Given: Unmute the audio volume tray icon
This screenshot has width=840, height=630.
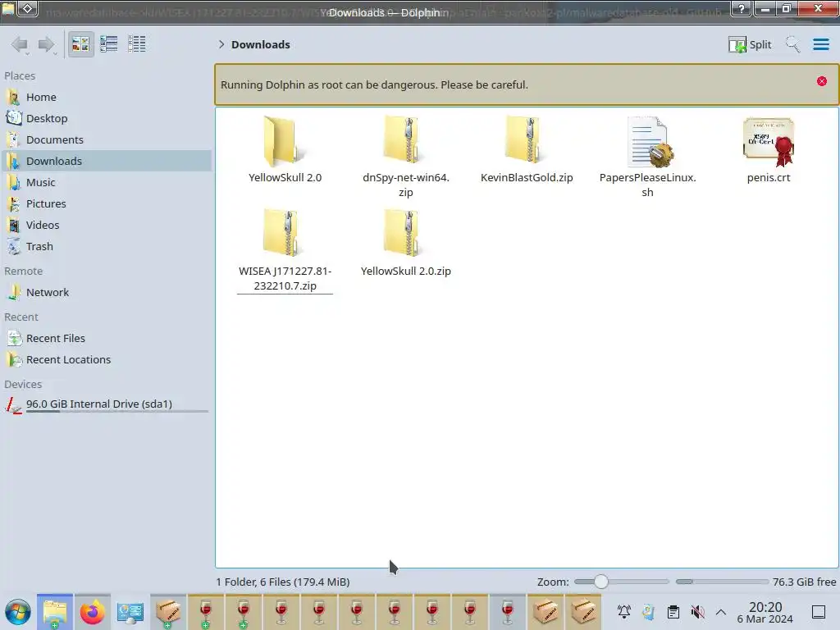Looking at the screenshot, I should click(697, 612).
